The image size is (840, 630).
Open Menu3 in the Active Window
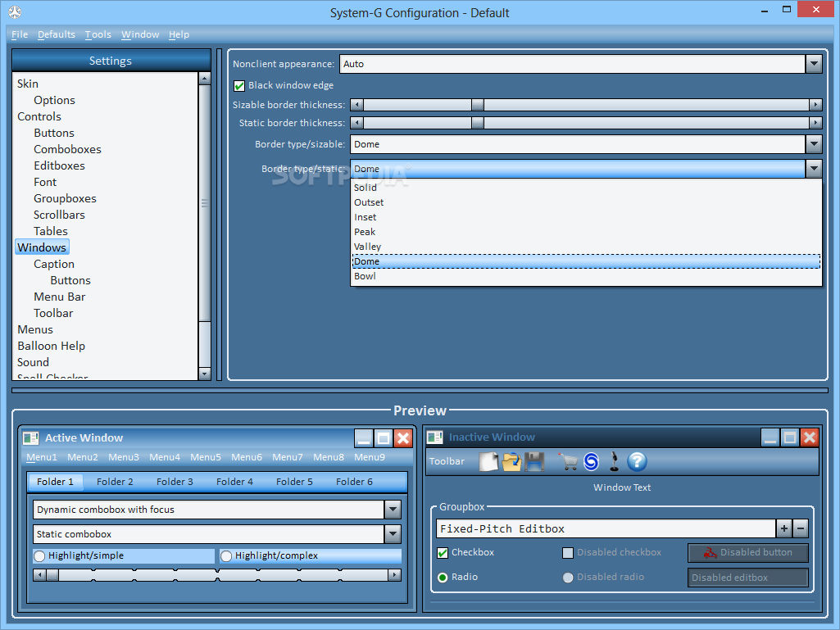(x=124, y=457)
